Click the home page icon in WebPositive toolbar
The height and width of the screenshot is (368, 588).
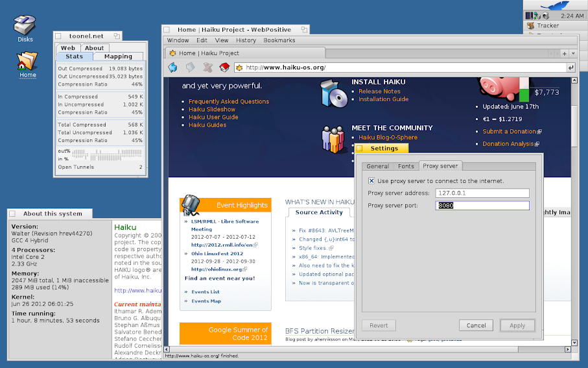tap(224, 67)
